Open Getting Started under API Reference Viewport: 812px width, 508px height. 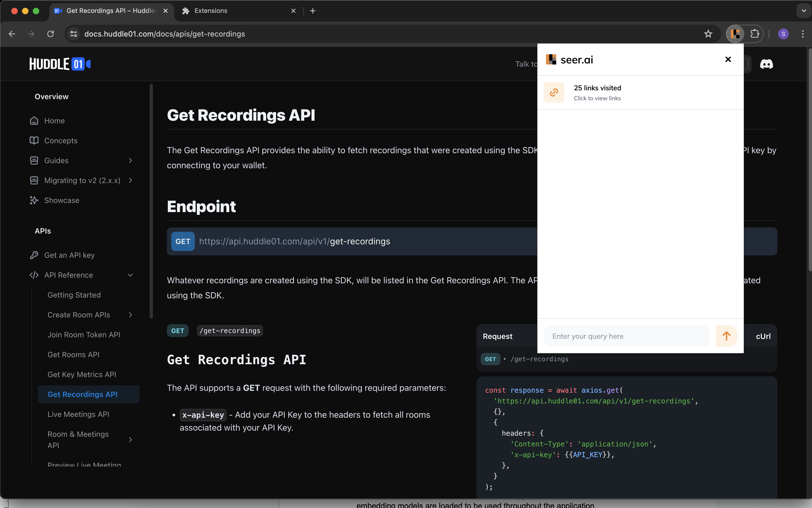coord(74,295)
